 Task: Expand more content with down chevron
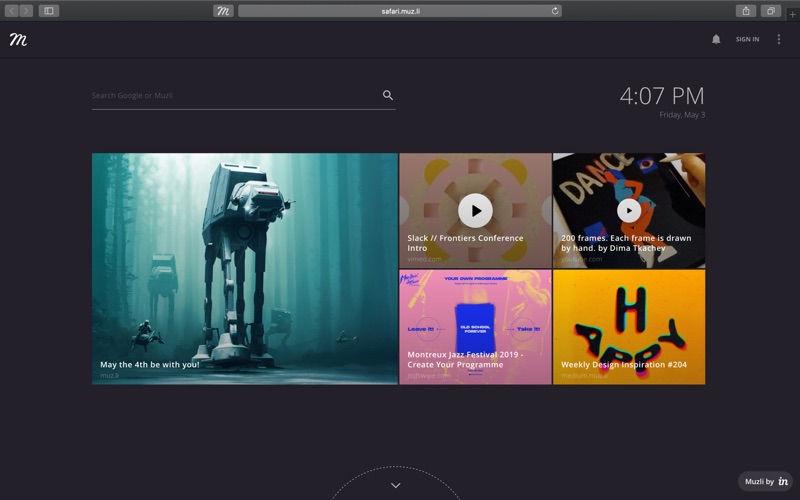[395, 485]
